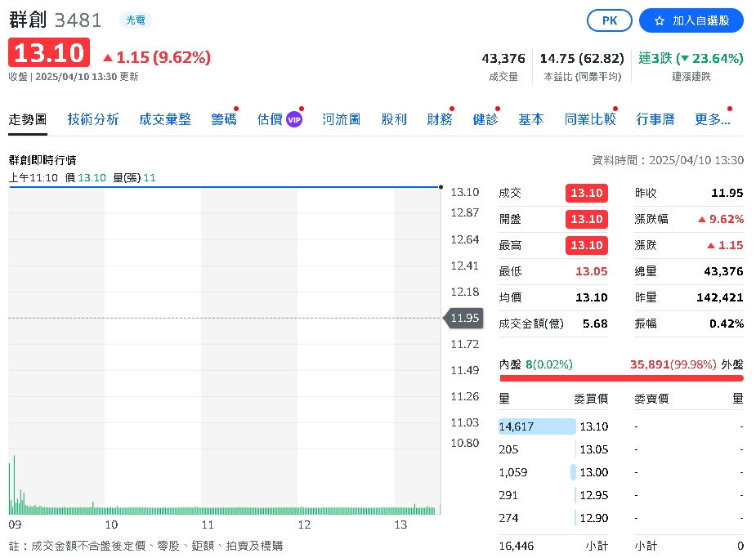Add stock to watchlist via 加入自選股
This screenshot has width=756, height=558.
point(689,20)
